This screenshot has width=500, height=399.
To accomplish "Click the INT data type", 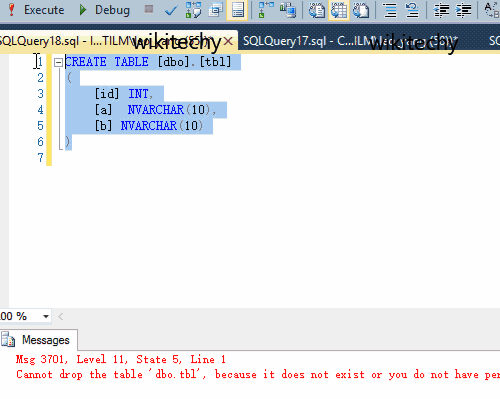I will [138, 94].
